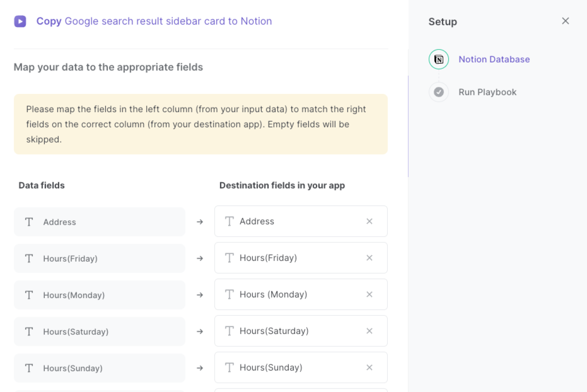
Task: Click the arrow beside the Hours(Saturday) mapping
Action: [200, 331]
